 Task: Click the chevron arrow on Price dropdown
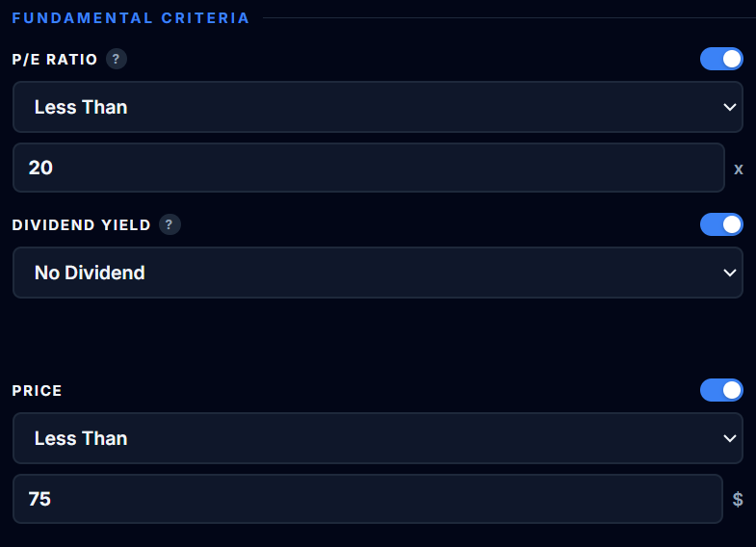point(729,438)
